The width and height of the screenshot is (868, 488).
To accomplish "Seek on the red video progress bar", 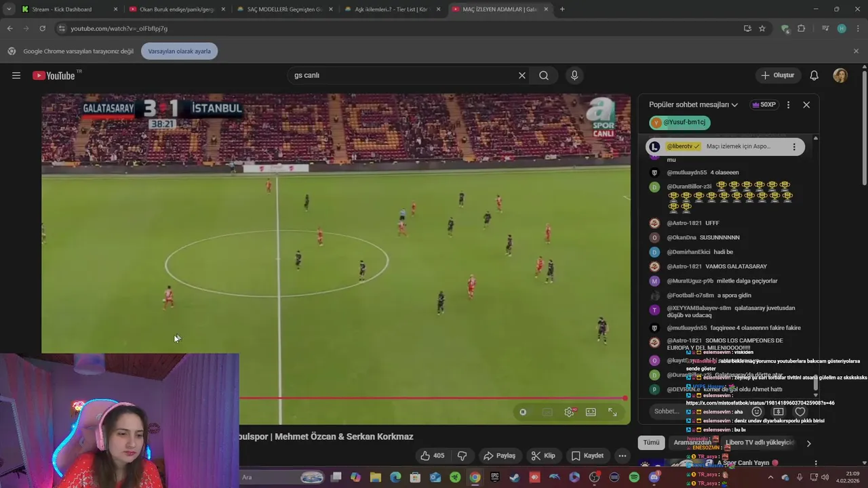I will tap(432, 398).
